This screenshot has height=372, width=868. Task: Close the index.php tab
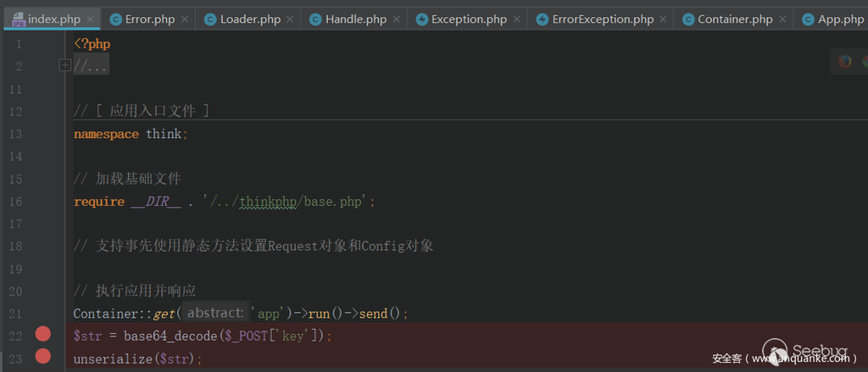[x=91, y=19]
